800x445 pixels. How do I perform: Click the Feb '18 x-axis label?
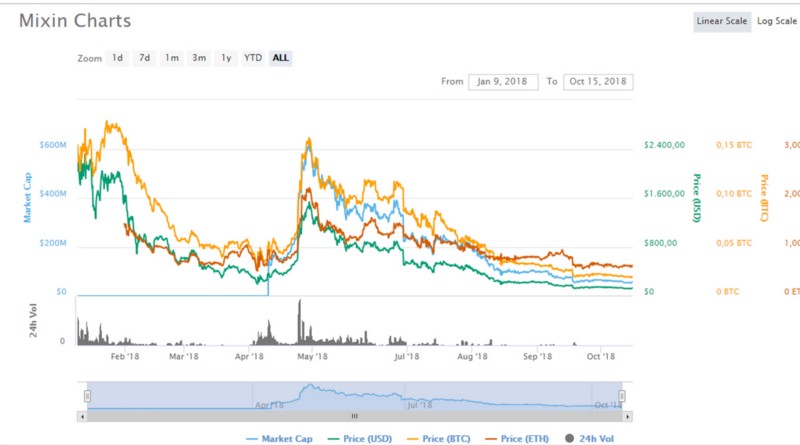125,356
